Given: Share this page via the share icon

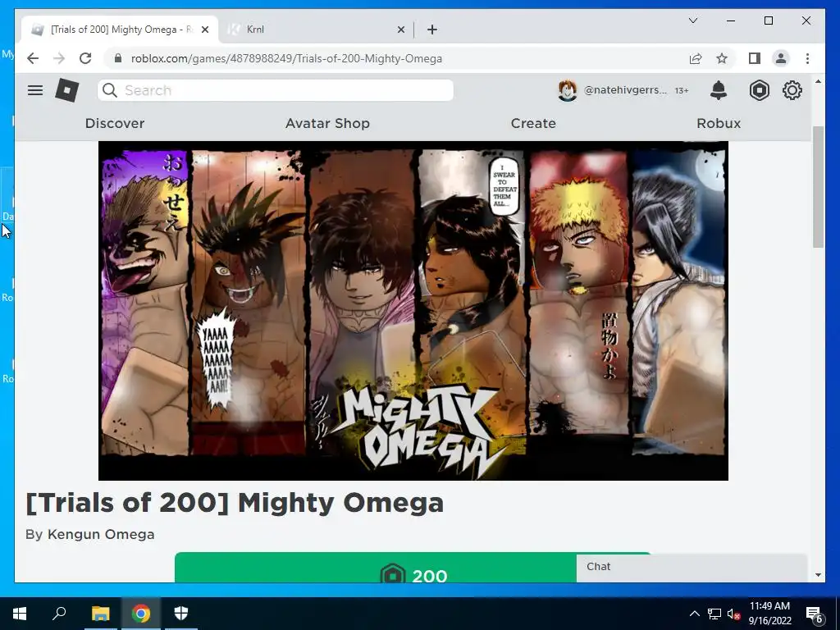Looking at the screenshot, I should (x=696, y=58).
